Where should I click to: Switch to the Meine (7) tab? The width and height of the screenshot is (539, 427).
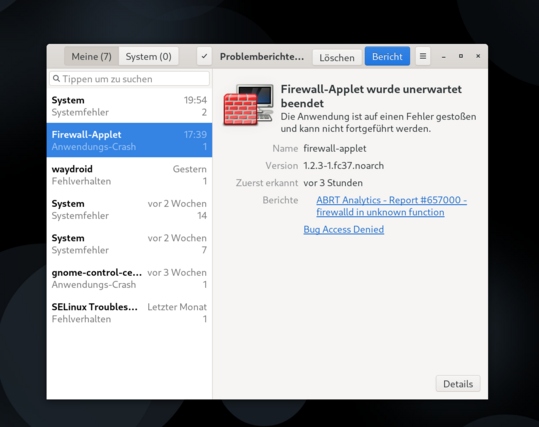pyautogui.click(x=91, y=56)
